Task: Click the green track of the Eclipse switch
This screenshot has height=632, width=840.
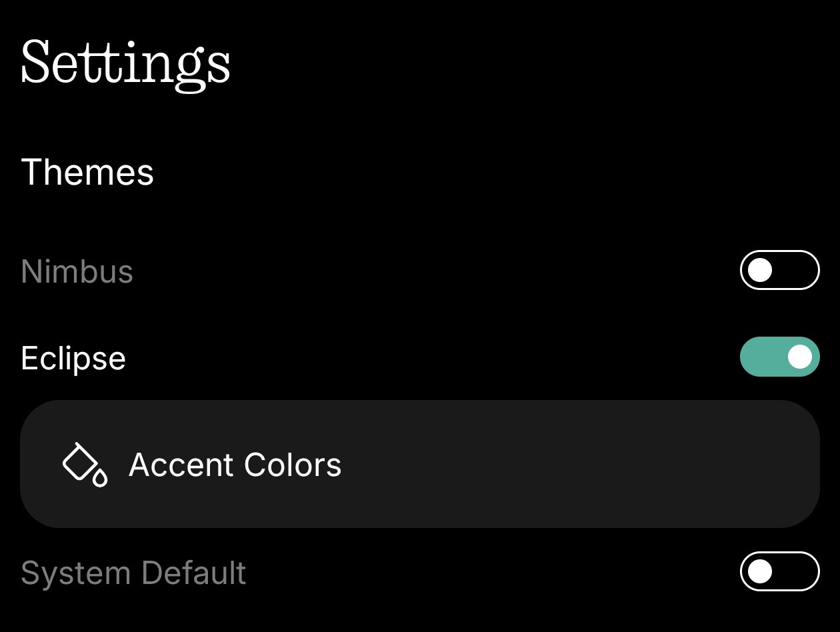Action: [763, 357]
